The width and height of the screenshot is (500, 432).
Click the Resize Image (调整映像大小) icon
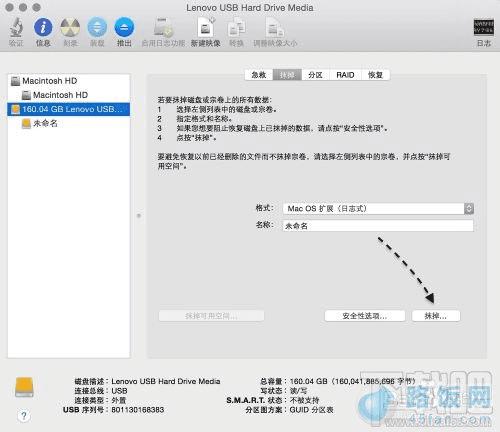[x=275, y=27]
